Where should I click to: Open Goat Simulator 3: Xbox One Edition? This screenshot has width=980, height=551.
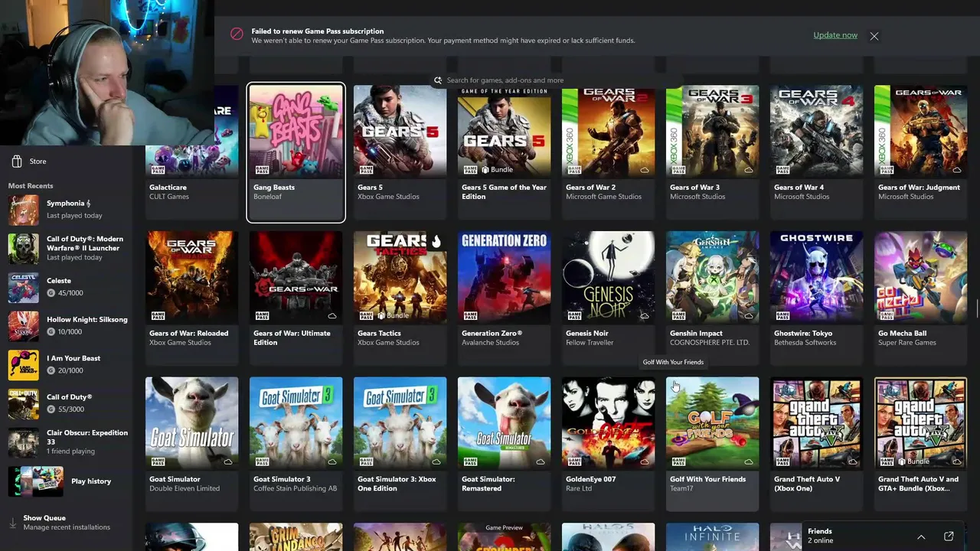400,444
